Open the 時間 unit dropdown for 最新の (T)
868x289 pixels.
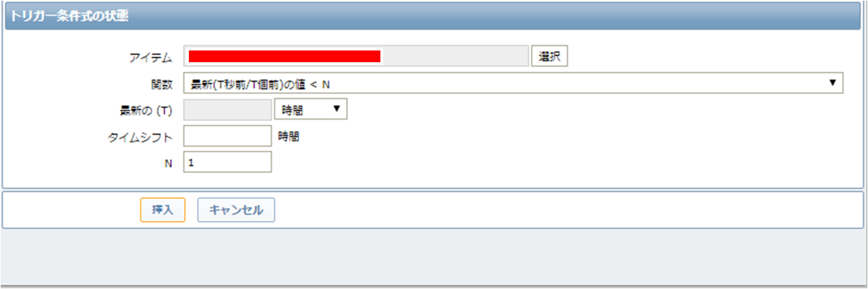[x=311, y=109]
